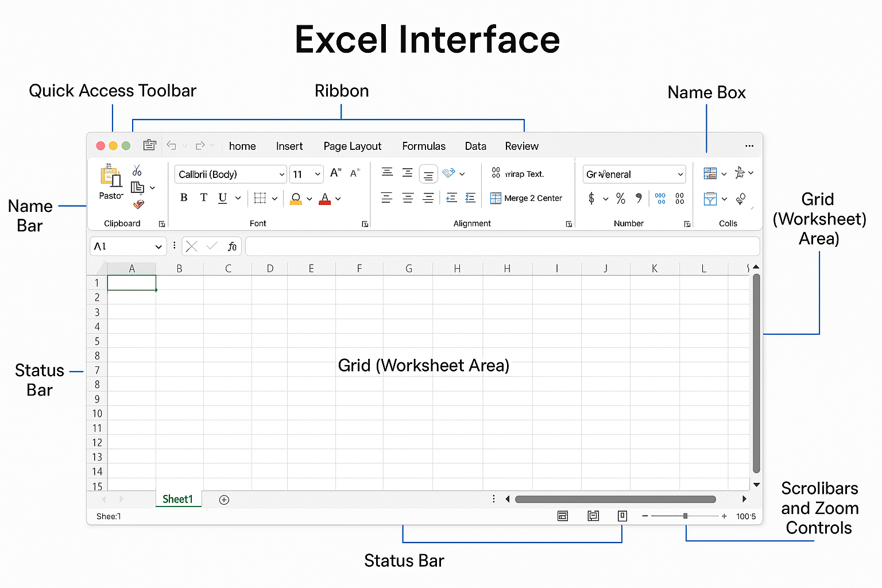Screen dimensions: 882x588
Task: Click middle align icon
Action: (x=408, y=172)
